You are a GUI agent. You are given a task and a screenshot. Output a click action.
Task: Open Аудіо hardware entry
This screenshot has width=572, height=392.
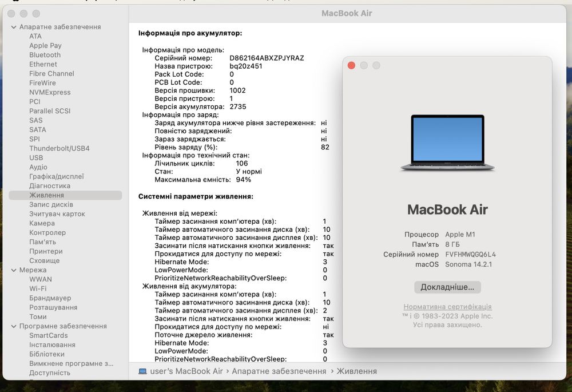(38, 167)
